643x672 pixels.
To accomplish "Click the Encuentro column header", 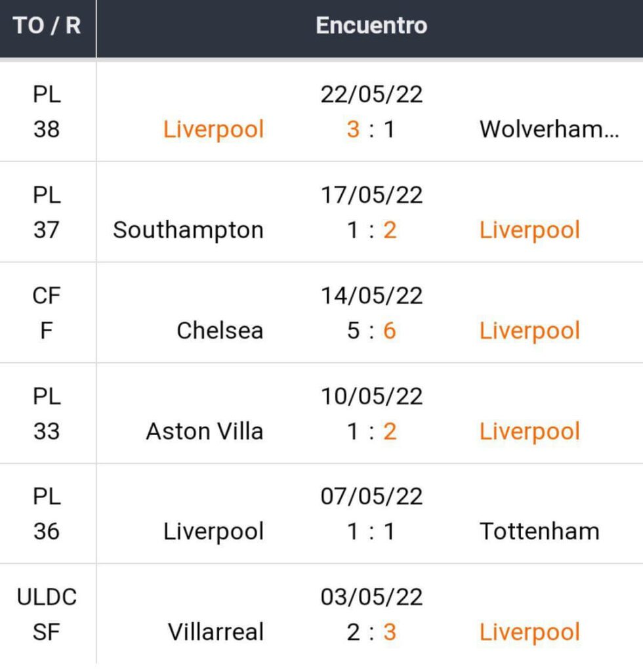I will click(371, 26).
